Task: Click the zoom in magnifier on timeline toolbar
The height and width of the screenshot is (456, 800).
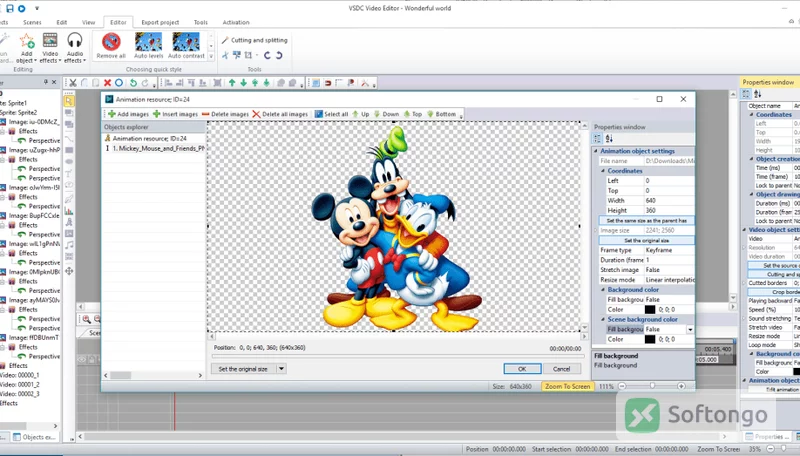Action: click(86, 319)
